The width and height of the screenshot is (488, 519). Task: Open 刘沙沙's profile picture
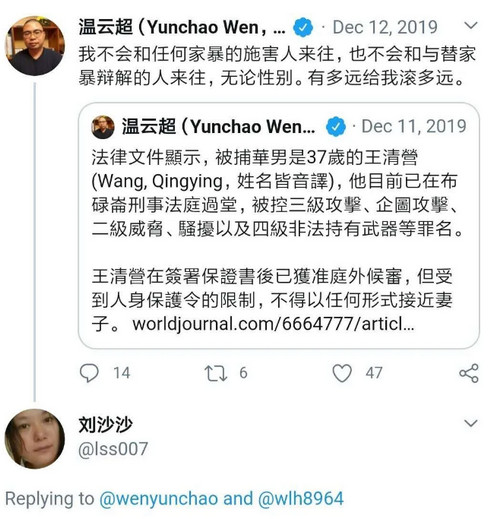[x=35, y=439]
